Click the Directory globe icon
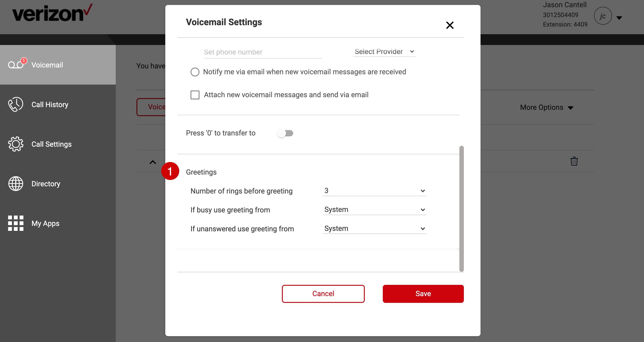The width and height of the screenshot is (644, 342). (x=16, y=184)
